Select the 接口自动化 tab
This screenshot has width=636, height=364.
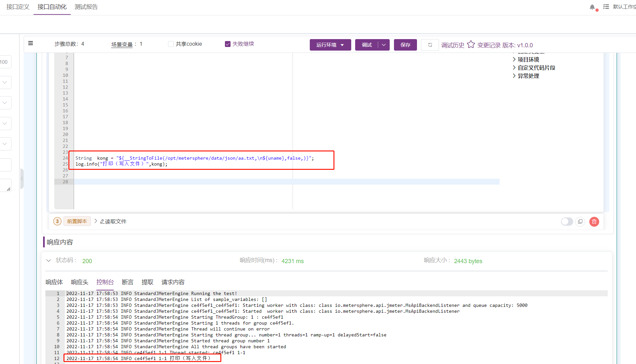pyautogui.click(x=52, y=7)
